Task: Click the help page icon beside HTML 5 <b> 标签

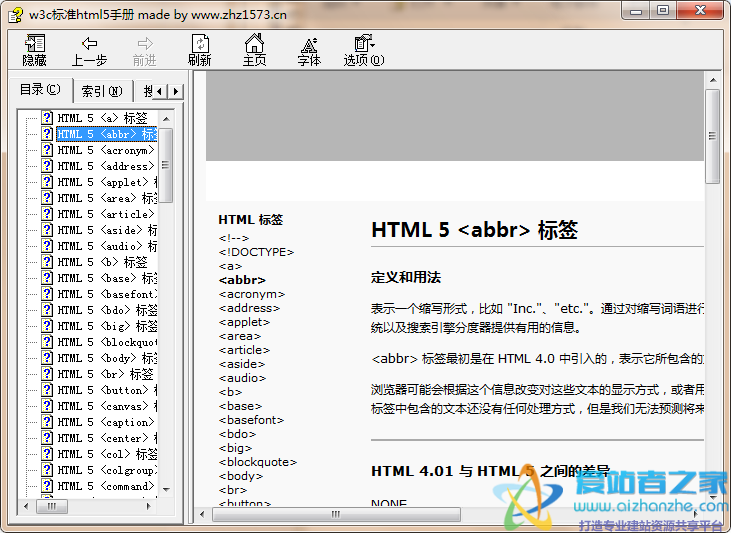Action: pos(47,262)
